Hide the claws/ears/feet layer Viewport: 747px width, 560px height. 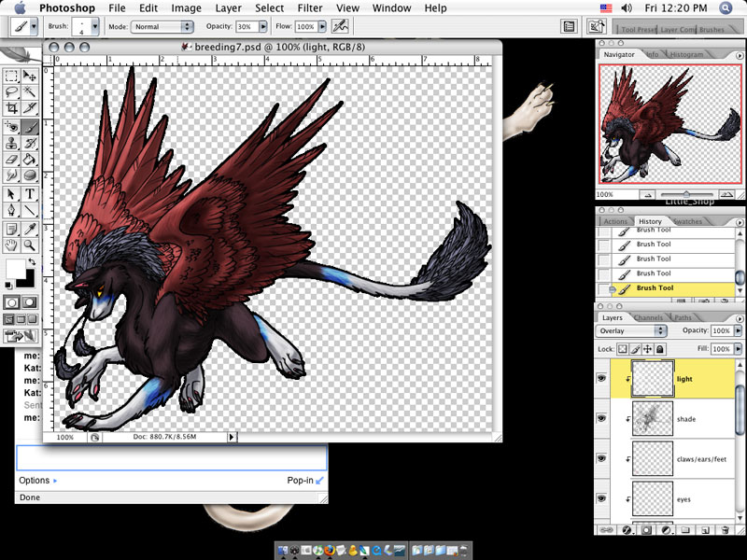601,458
